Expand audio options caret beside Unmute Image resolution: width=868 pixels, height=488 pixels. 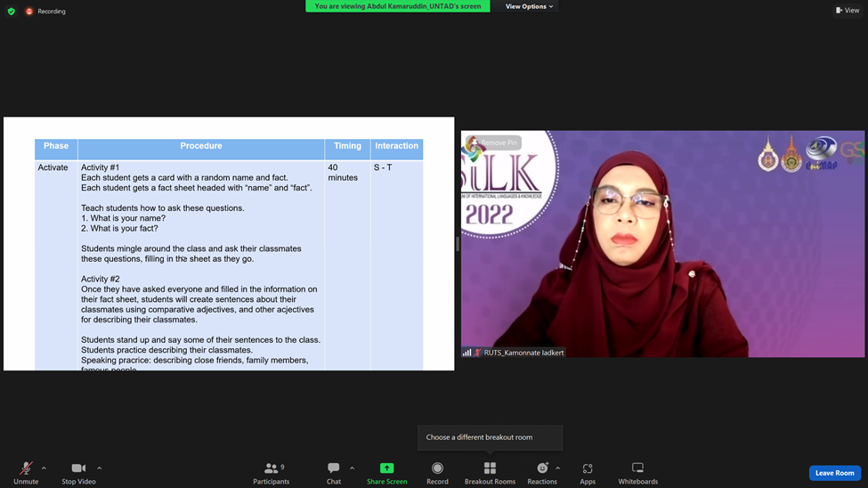44,468
